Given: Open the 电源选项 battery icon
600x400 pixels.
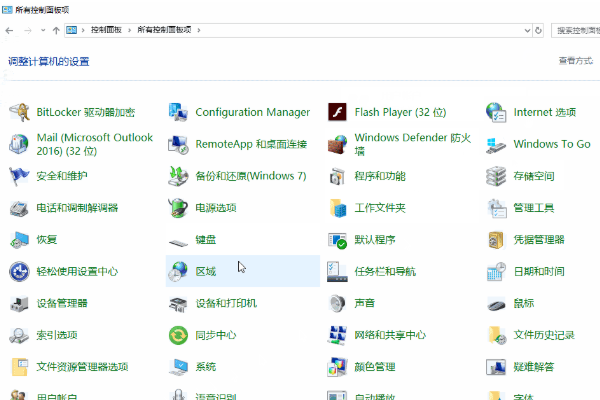Looking at the screenshot, I should pyautogui.click(x=178, y=208).
